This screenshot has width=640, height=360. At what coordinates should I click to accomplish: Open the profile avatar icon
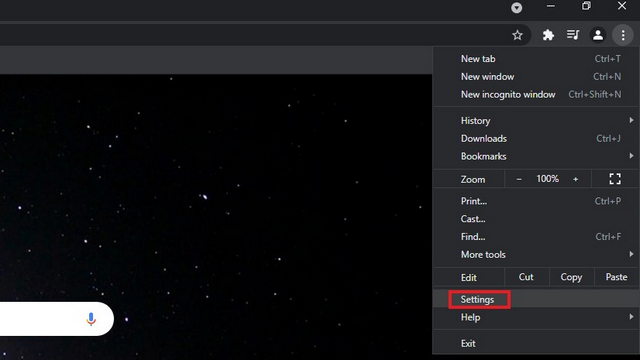coord(598,35)
